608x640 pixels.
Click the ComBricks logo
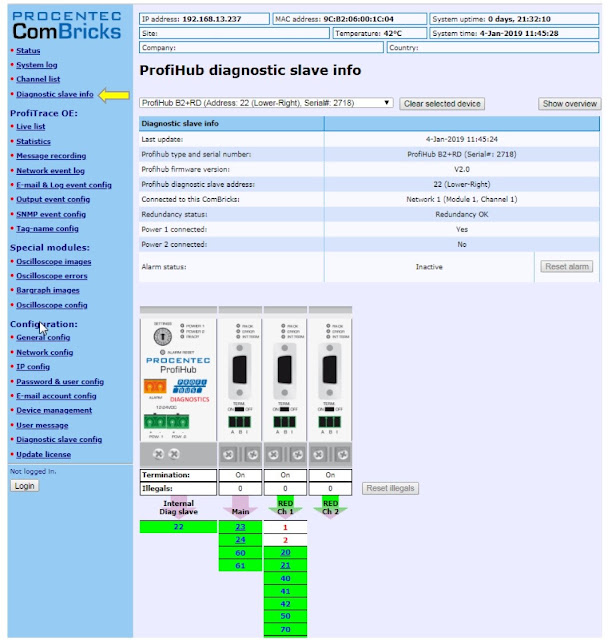(x=67, y=27)
